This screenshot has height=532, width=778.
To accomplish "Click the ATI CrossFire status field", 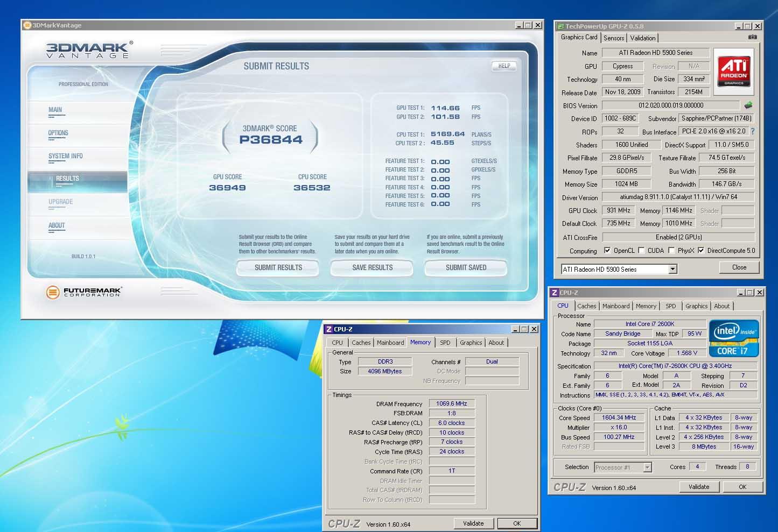I will pos(678,237).
